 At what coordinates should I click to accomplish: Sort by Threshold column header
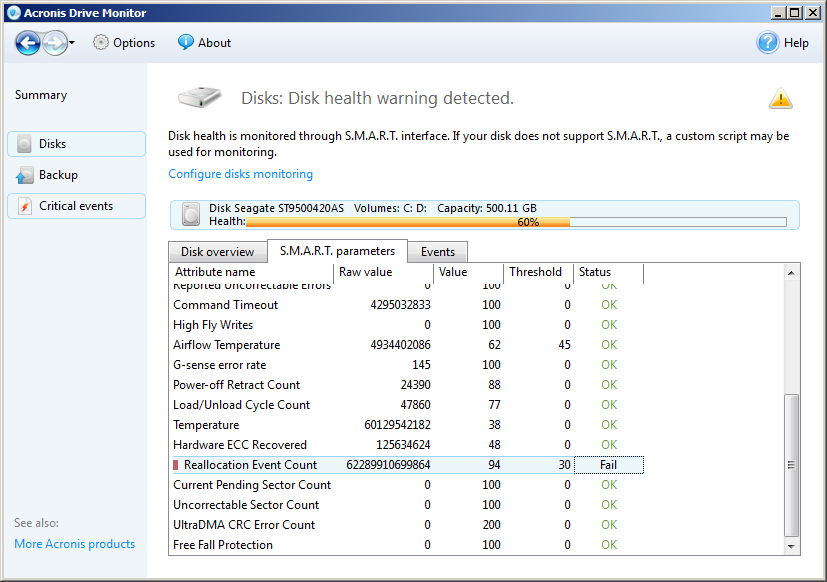pyautogui.click(x=538, y=272)
